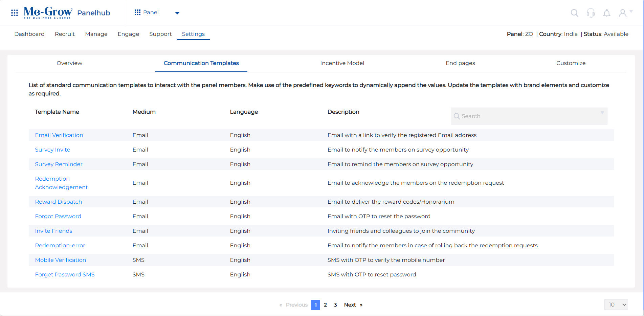
Task: Expand the Panel dropdown arrow
Action: [x=177, y=13]
